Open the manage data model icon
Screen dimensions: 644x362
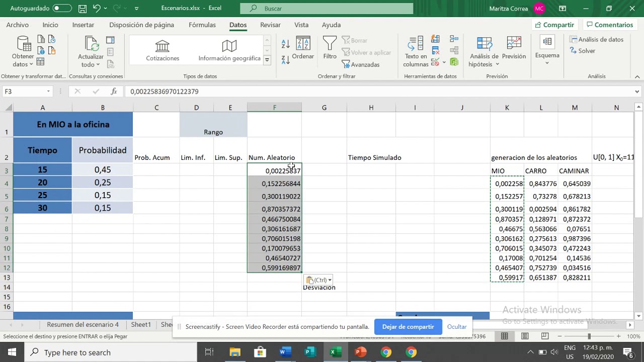pyautogui.click(x=454, y=62)
